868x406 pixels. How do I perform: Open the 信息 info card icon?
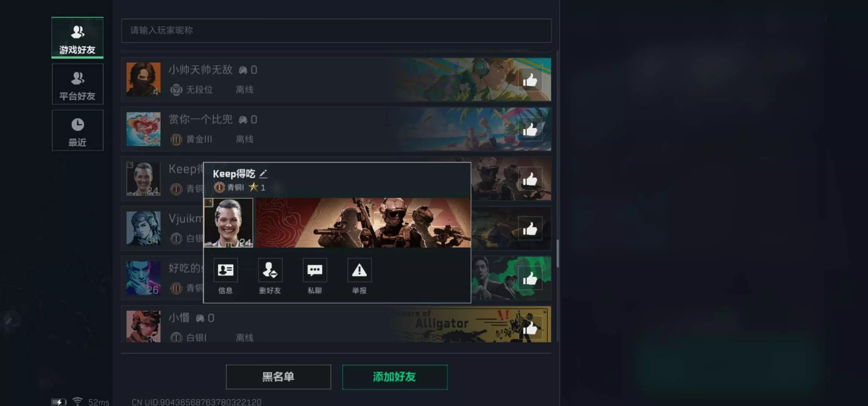click(225, 270)
